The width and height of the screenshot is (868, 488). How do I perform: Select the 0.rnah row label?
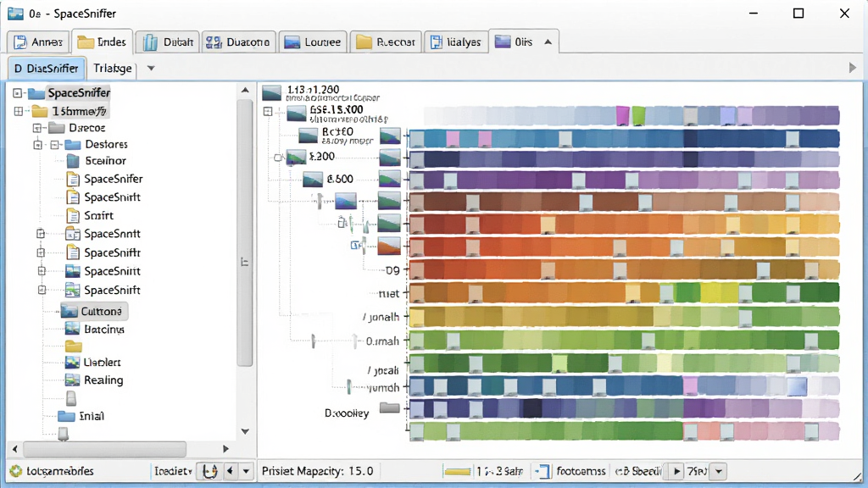click(x=382, y=341)
